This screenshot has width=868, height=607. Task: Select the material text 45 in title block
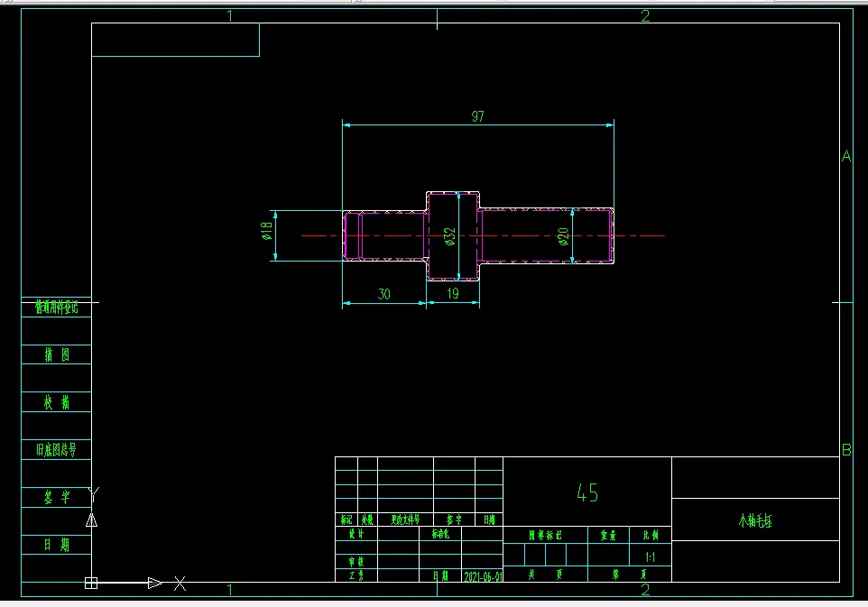(x=587, y=492)
